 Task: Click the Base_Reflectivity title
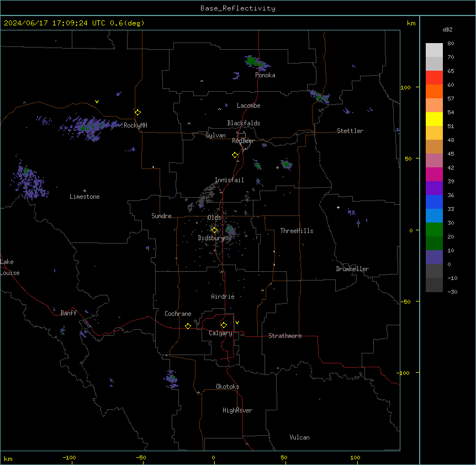[238, 8]
